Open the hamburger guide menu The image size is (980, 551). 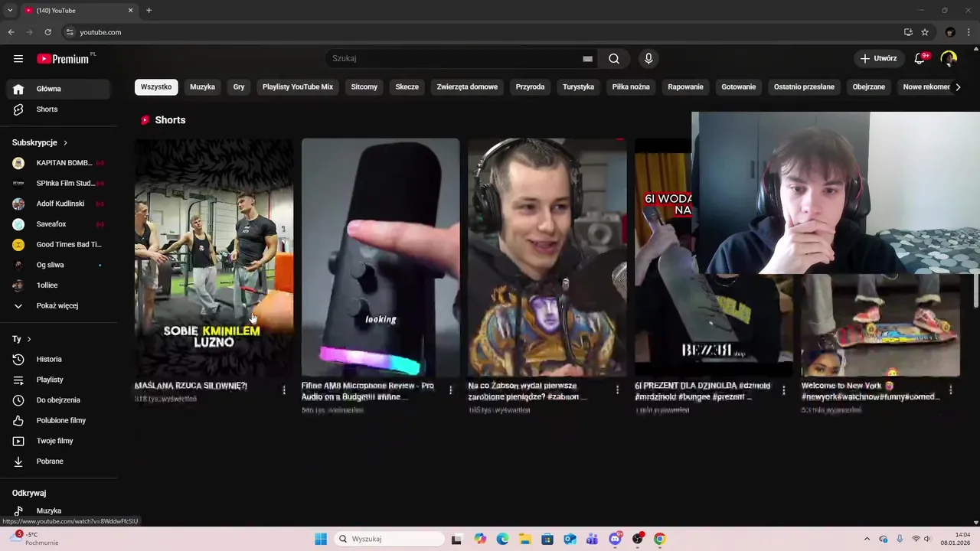click(18, 59)
